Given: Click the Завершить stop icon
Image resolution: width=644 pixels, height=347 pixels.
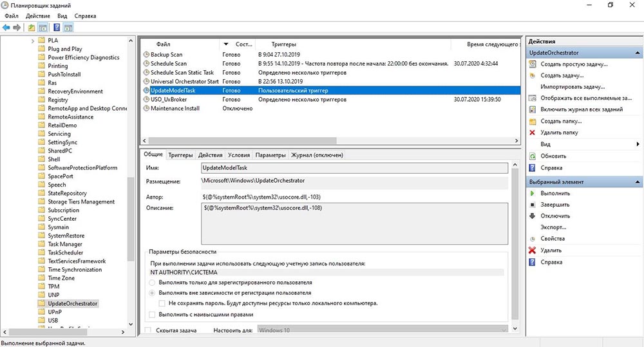Looking at the screenshot, I should coord(532,205).
